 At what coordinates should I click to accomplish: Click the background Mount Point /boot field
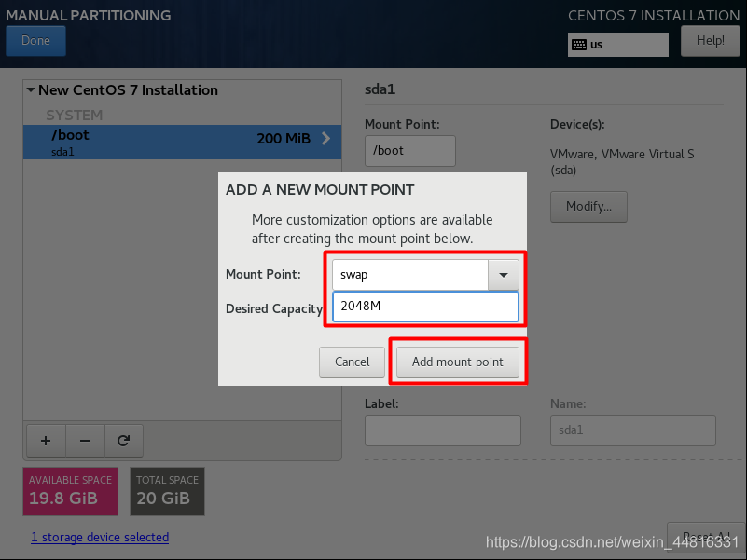click(x=410, y=151)
